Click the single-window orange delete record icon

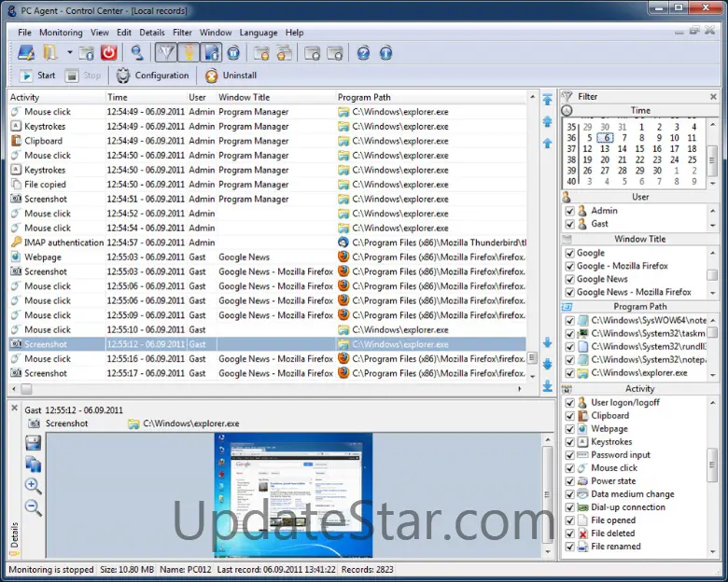262,53
